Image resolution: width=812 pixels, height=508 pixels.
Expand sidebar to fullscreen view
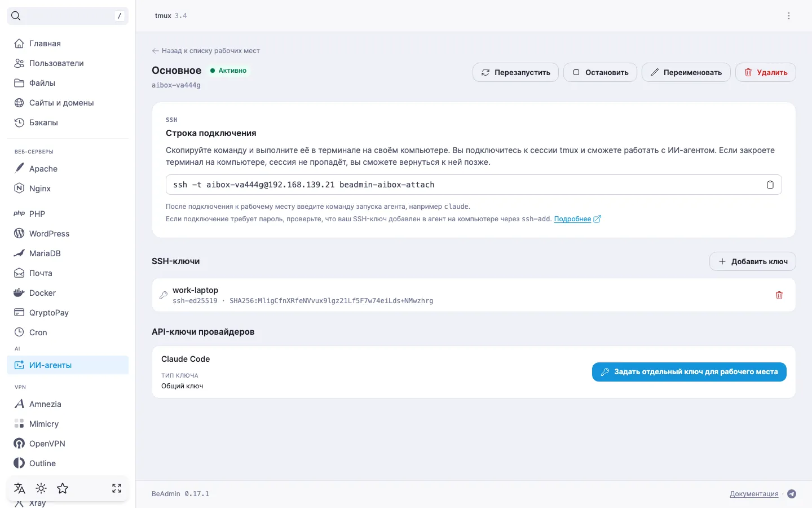click(x=117, y=488)
